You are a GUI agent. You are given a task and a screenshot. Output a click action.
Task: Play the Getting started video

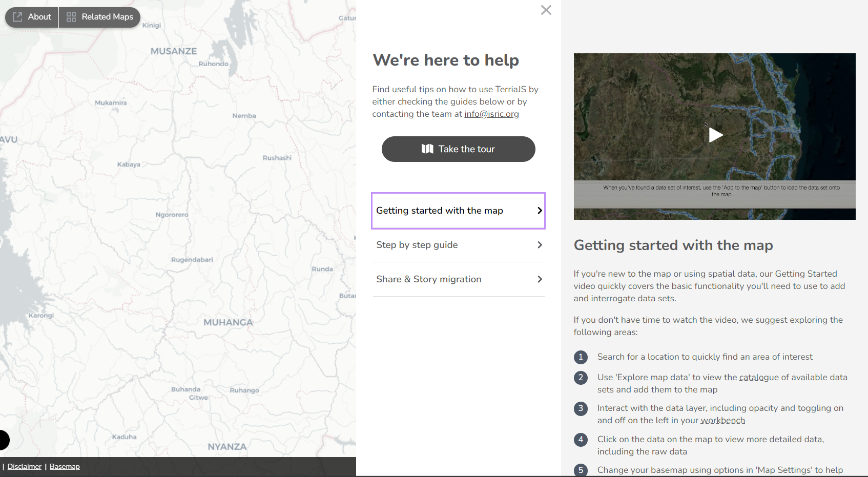coord(715,135)
